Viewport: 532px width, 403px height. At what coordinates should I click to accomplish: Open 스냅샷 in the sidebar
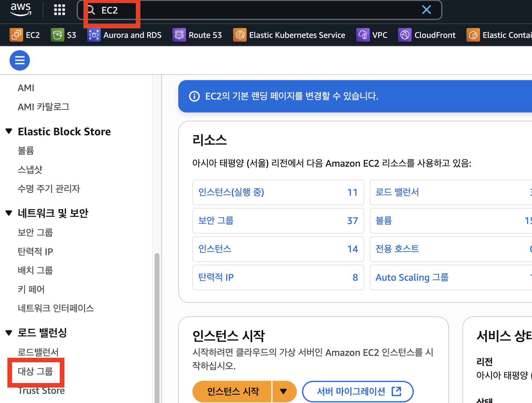click(x=30, y=170)
